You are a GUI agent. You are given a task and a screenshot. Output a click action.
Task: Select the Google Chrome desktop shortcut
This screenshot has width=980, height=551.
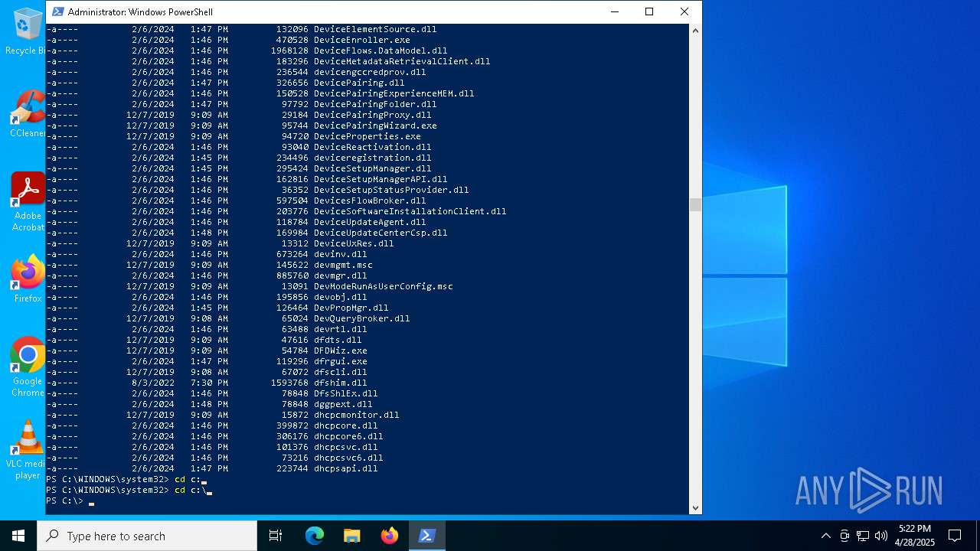pyautogui.click(x=28, y=367)
